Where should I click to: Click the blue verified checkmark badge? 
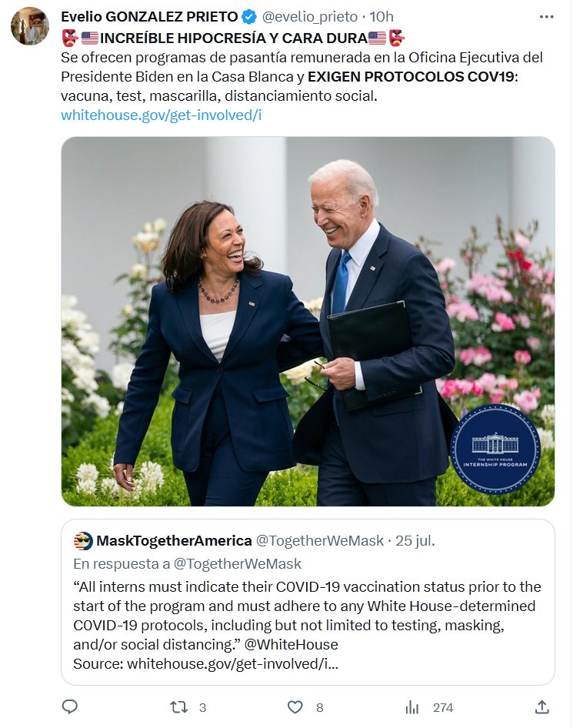point(249,17)
